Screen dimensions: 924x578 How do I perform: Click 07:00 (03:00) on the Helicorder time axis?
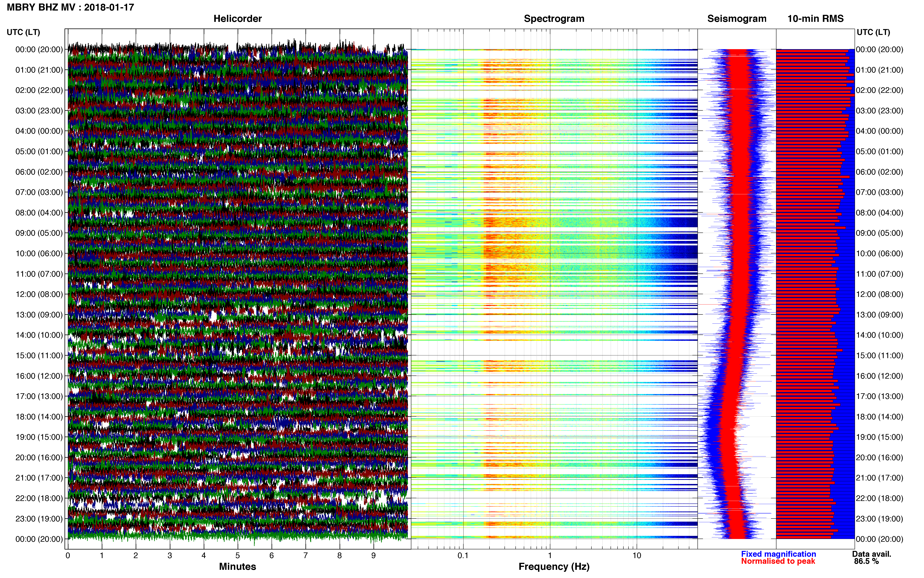[39, 192]
